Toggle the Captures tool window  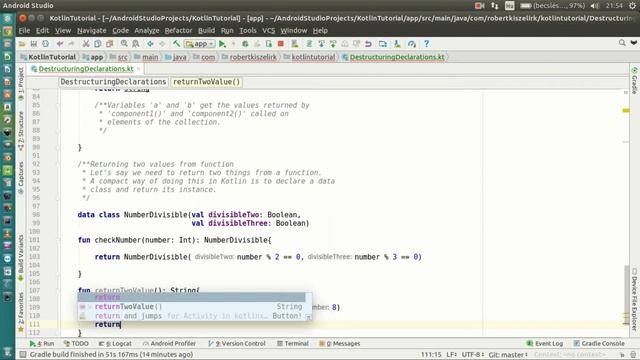(21, 177)
